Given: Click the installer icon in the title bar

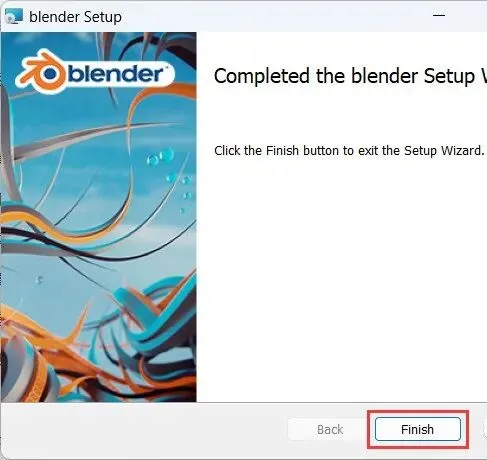Looking at the screenshot, I should (x=14, y=16).
